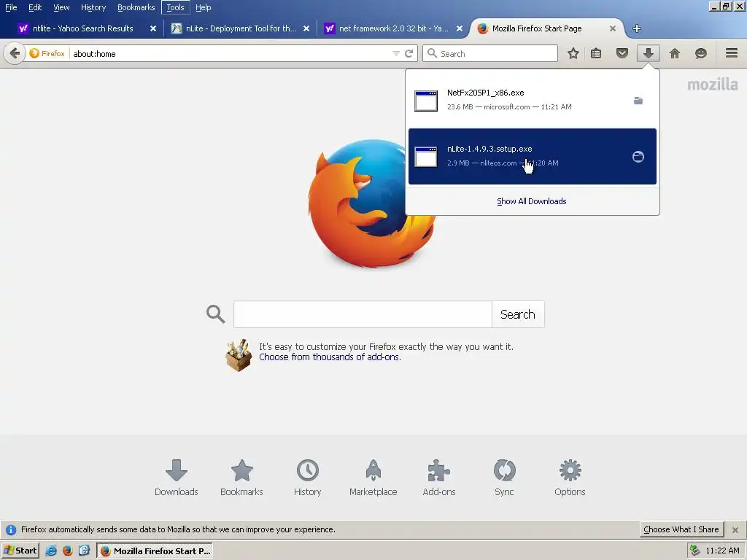The width and height of the screenshot is (747, 560).
Task: Open Options gear launcher
Action: pos(570,478)
